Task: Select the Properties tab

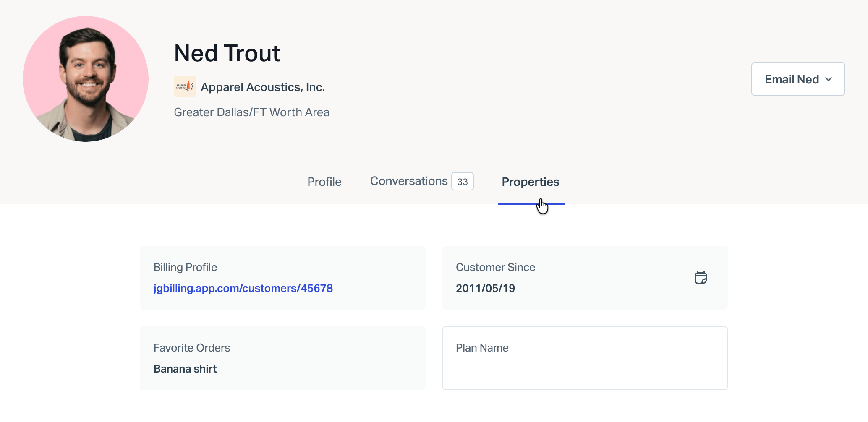Action: [530, 182]
